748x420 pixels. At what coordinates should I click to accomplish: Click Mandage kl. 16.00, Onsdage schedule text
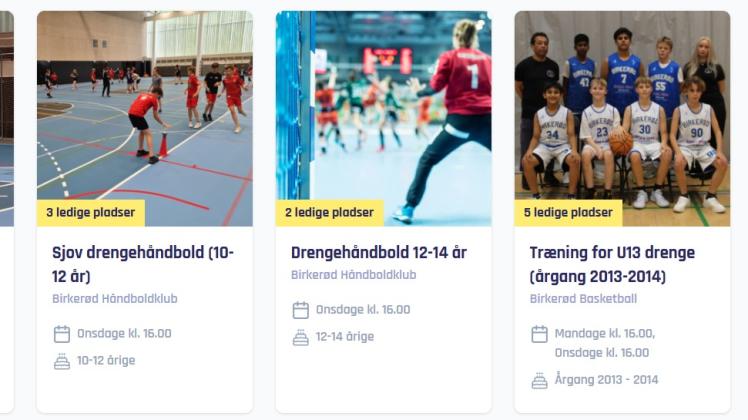click(605, 343)
